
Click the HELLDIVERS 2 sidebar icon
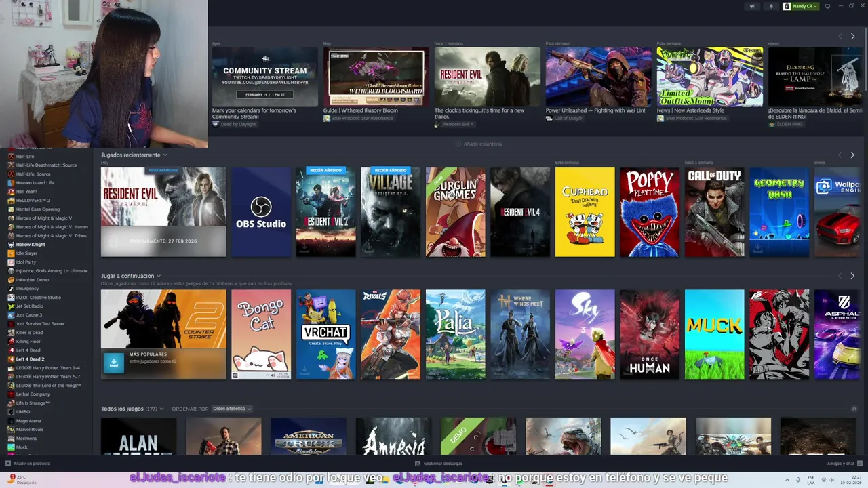pyautogui.click(x=11, y=201)
